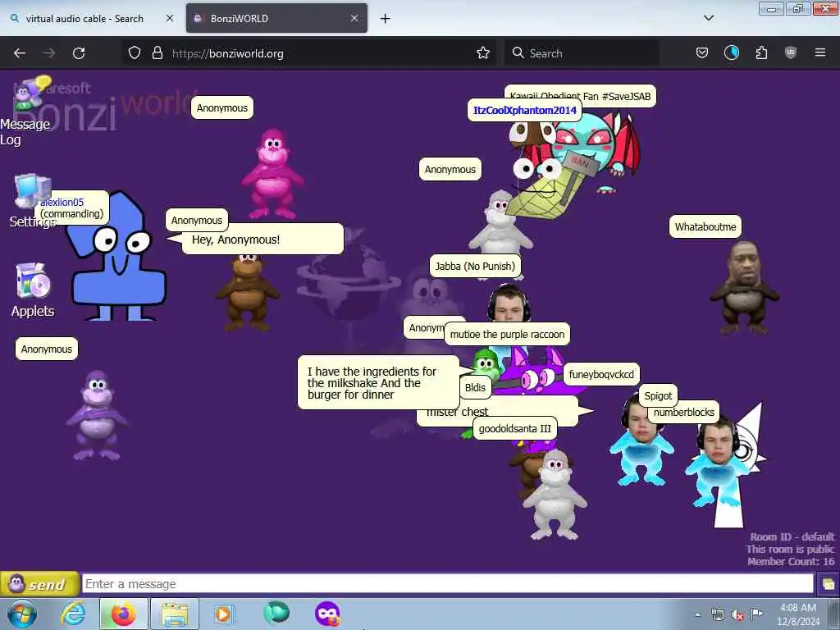Click the purple masked taskbar icon
The width and height of the screenshot is (840, 630).
pos(327,614)
